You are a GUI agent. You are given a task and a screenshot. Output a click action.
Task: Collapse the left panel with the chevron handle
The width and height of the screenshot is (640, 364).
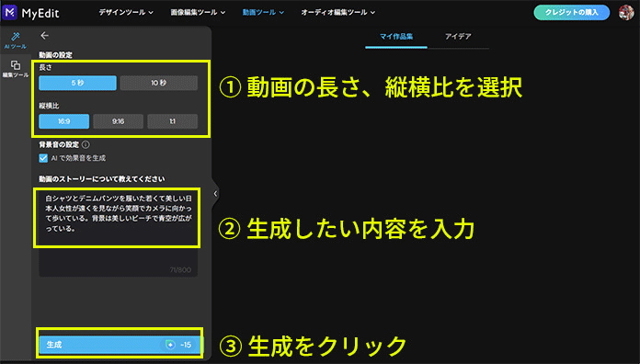coord(215,194)
